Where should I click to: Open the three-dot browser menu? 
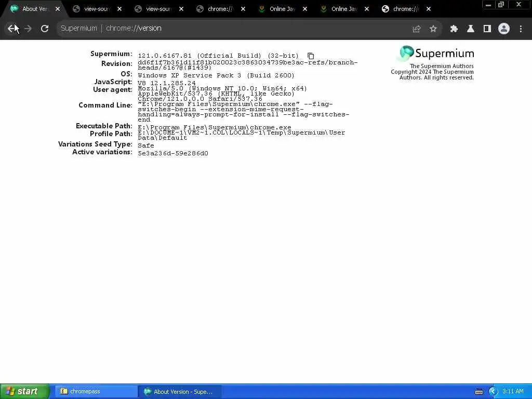(x=521, y=29)
